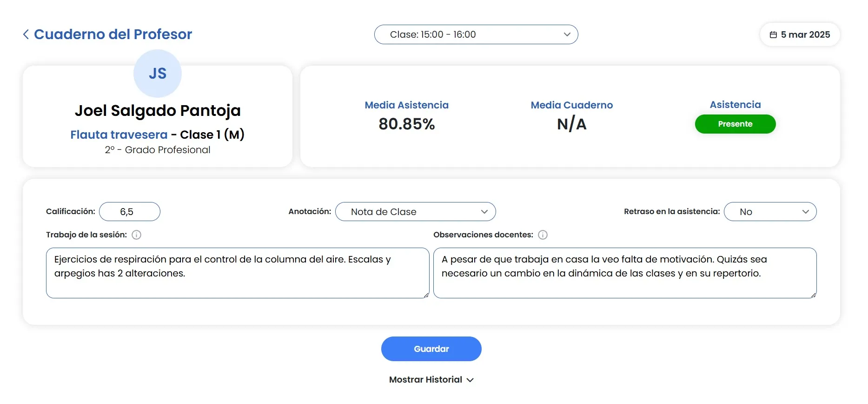The width and height of the screenshot is (868, 404).
Task: Open the Mostrar Historial chevron
Action: 470,380
